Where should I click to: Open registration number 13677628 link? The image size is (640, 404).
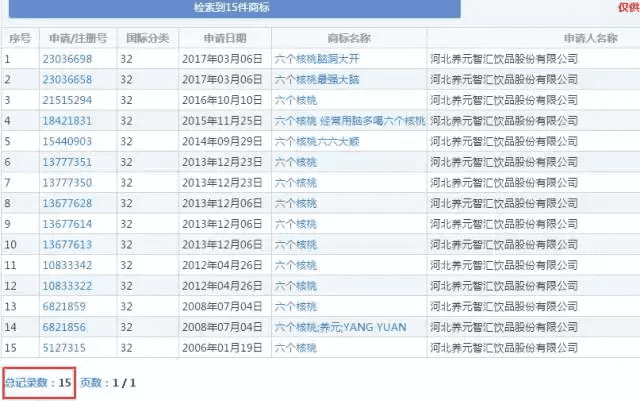pyautogui.click(x=67, y=204)
